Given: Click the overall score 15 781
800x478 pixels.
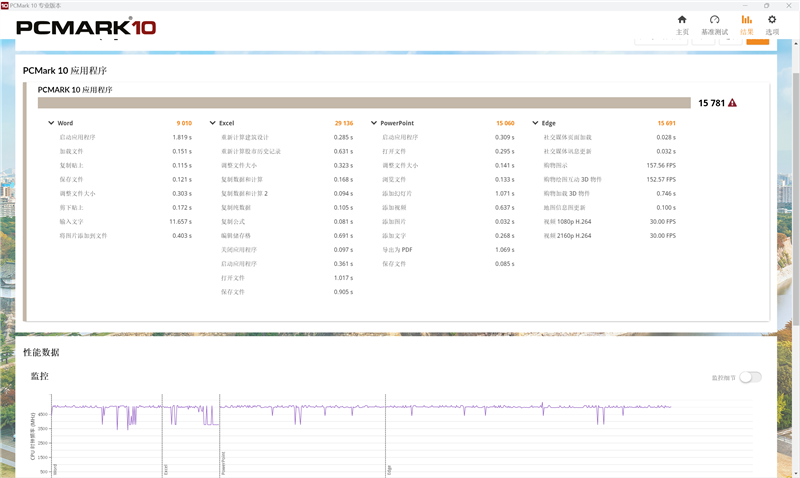Looking at the screenshot, I should tap(711, 103).
